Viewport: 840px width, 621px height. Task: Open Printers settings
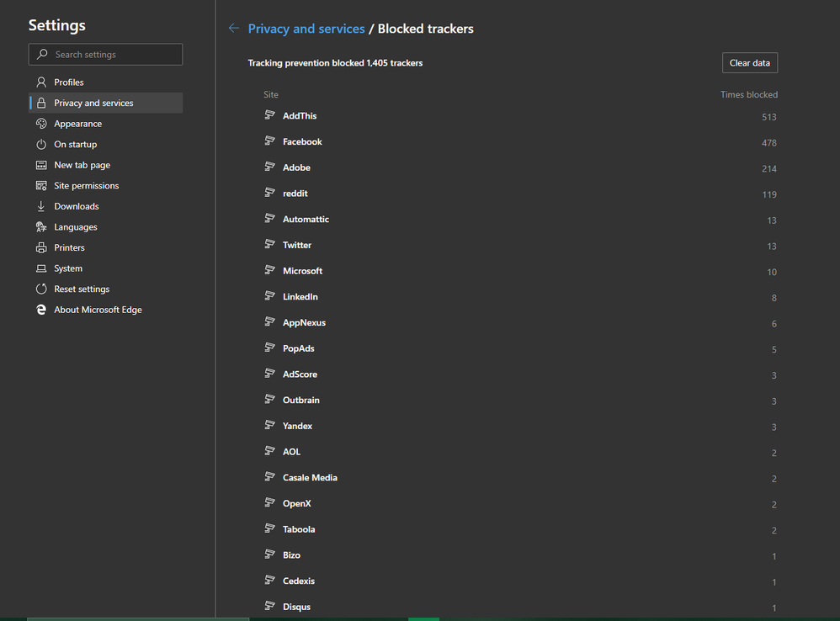(x=105, y=248)
